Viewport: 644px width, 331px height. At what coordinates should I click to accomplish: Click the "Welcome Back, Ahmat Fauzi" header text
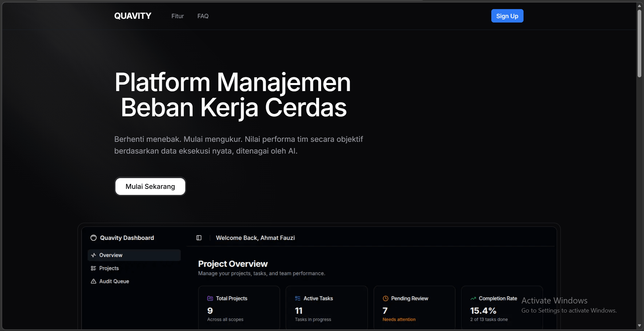[255, 238]
